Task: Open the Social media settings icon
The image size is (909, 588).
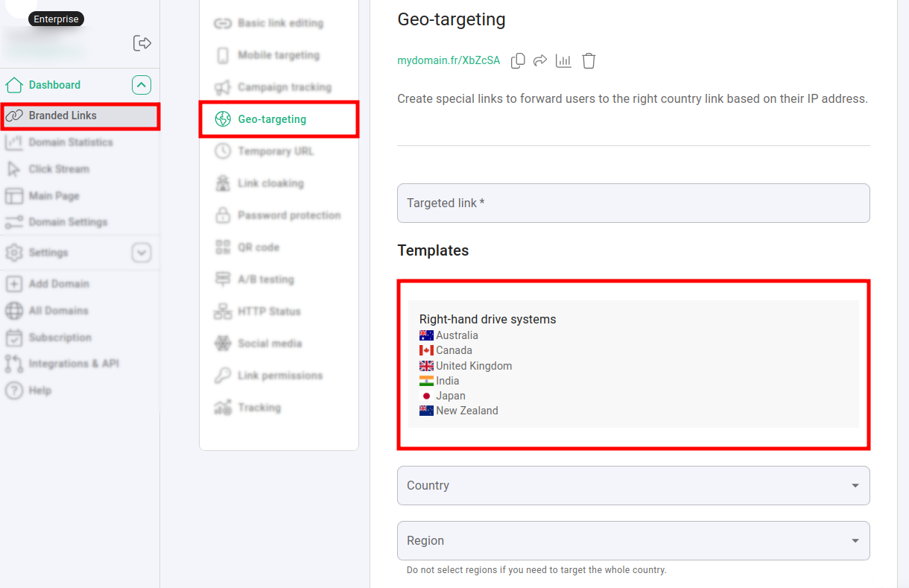Action: click(223, 343)
